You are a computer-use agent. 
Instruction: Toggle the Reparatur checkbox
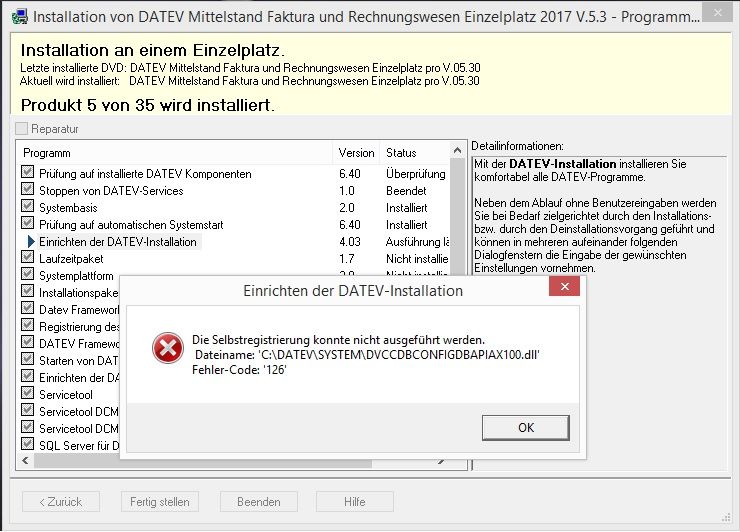[x=22, y=129]
